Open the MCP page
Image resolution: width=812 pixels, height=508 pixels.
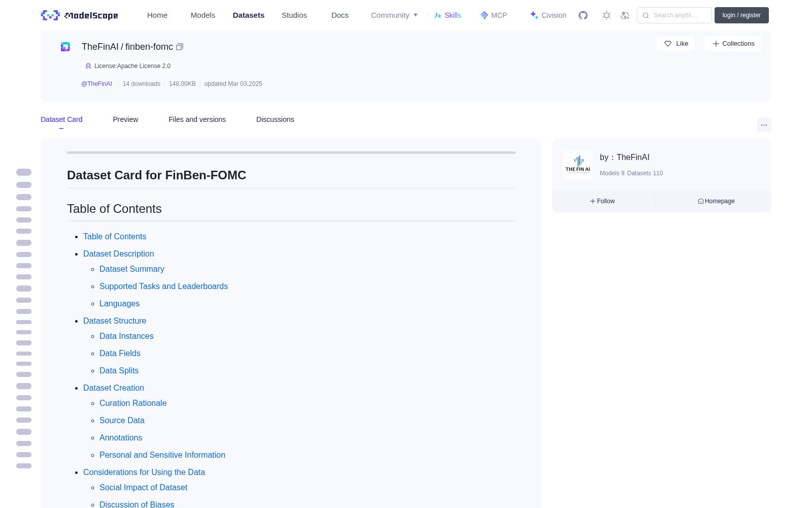[494, 15]
